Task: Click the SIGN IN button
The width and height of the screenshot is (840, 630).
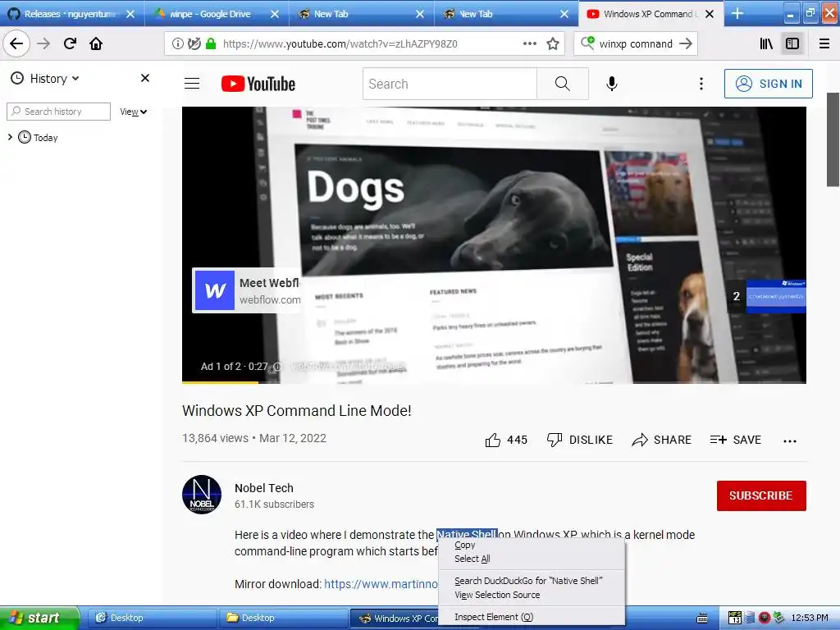Action: point(768,84)
